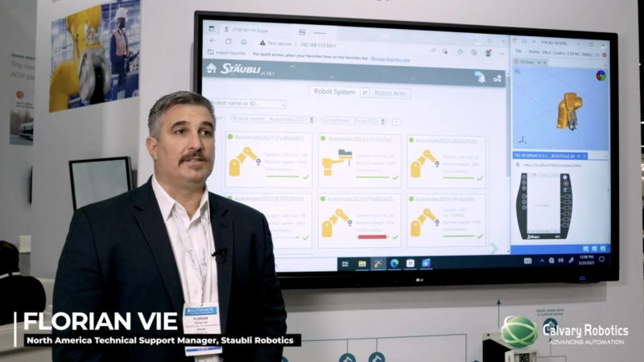Delete the undefined Show2023 filter

[383, 121]
